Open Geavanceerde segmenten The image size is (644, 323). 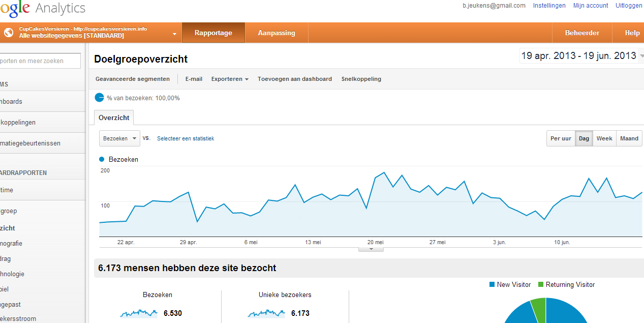tap(133, 79)
